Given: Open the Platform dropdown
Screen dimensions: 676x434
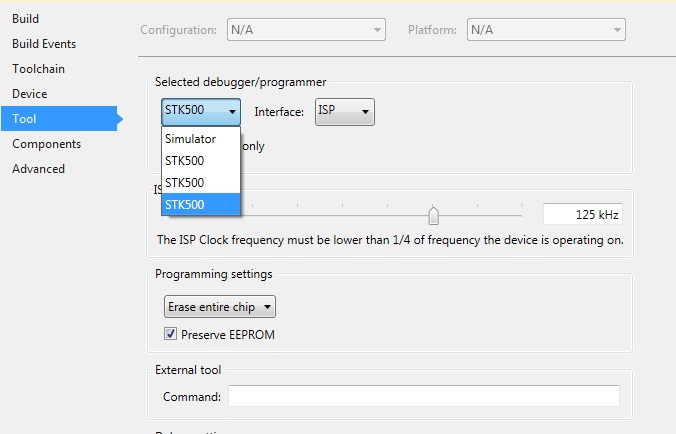Looking at the screenshot, I should [x=545, y=30].
